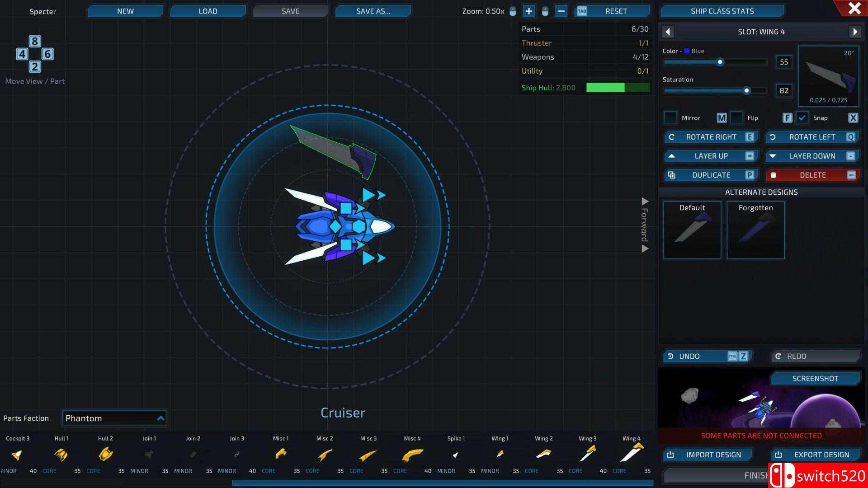Click the ROTATE RIGHT button
The image size is (868, 488).
click(x=711, y=137)
